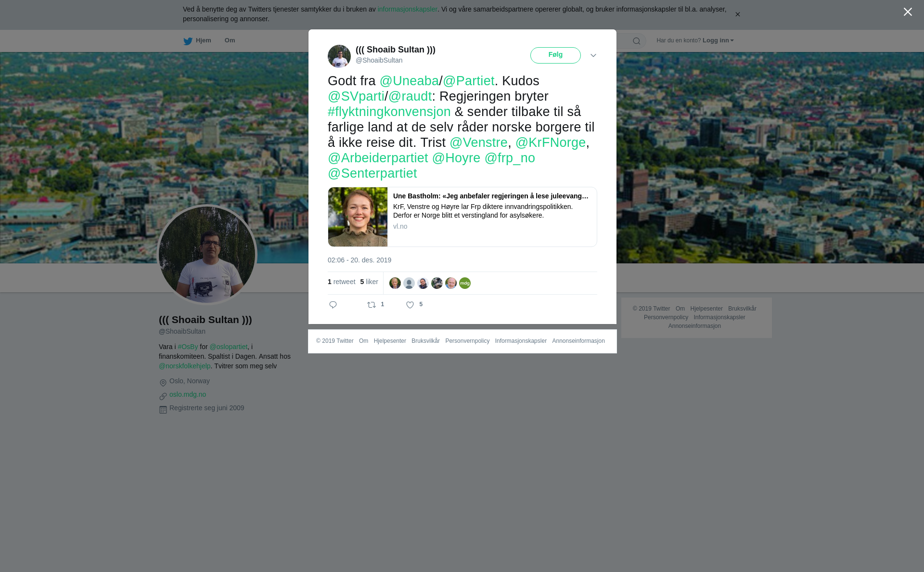Open the Une Bastholm article card

[462, 217]
